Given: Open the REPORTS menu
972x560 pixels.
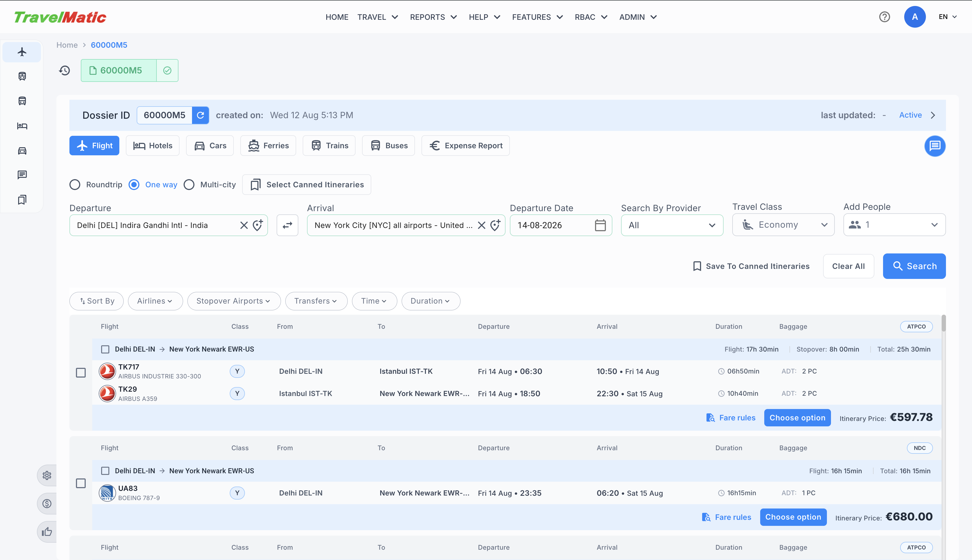Looking at the screenshot, I should coord(433,17).
